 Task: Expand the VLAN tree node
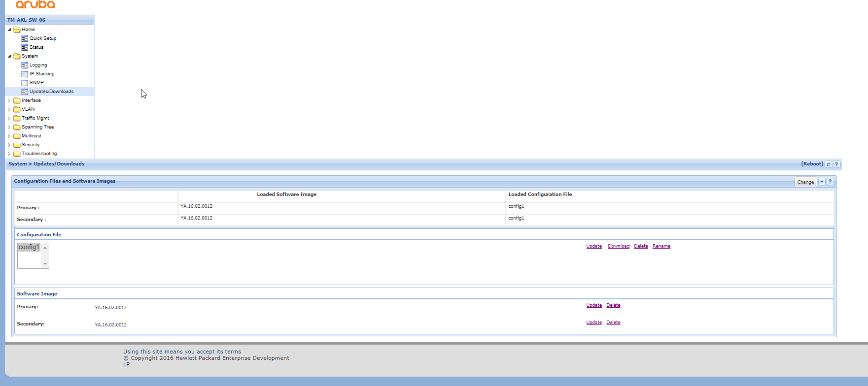coord(9,109)
